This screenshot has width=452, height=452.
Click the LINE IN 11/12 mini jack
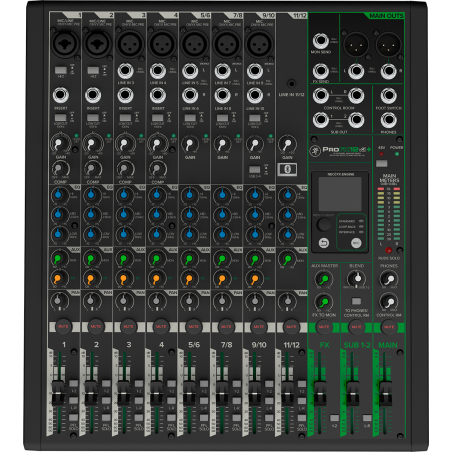(x=291, y=83)
